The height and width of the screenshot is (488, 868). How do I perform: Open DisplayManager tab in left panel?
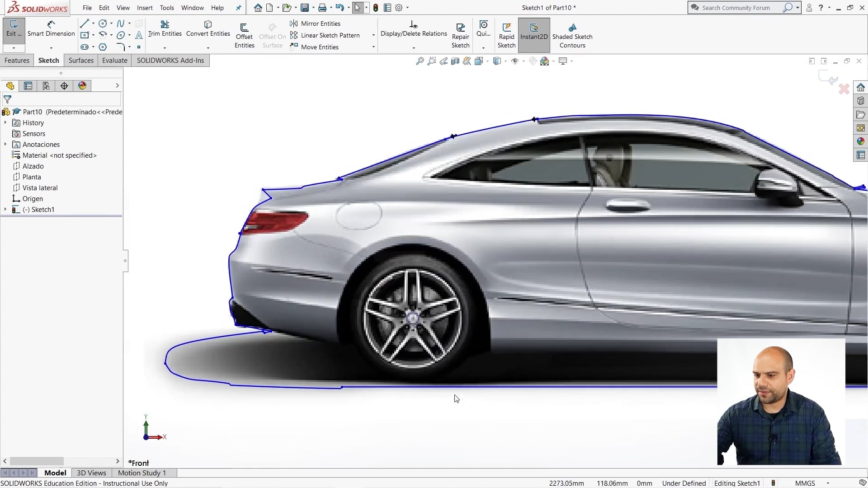(x=82, y=86)
